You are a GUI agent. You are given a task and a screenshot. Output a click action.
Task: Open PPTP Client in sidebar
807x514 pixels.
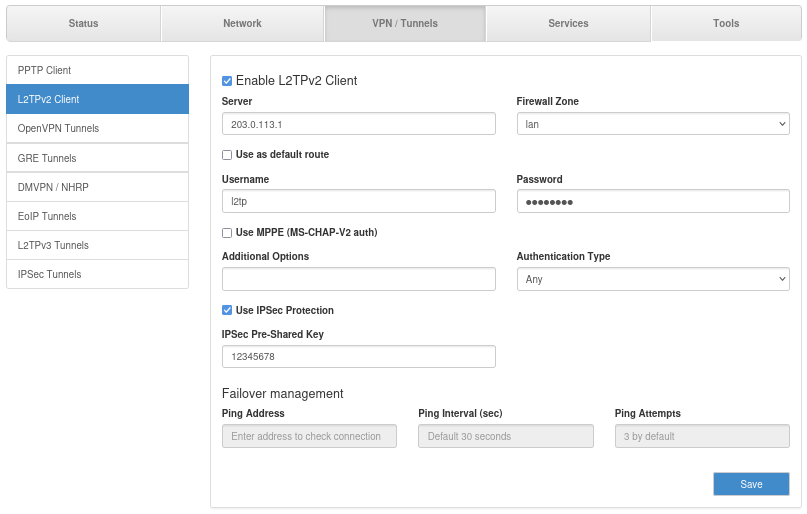click(x=97, y=70)
